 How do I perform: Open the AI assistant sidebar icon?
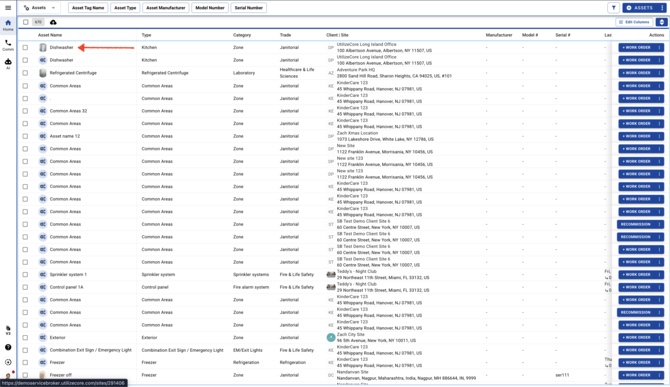[x=8, y=63]
